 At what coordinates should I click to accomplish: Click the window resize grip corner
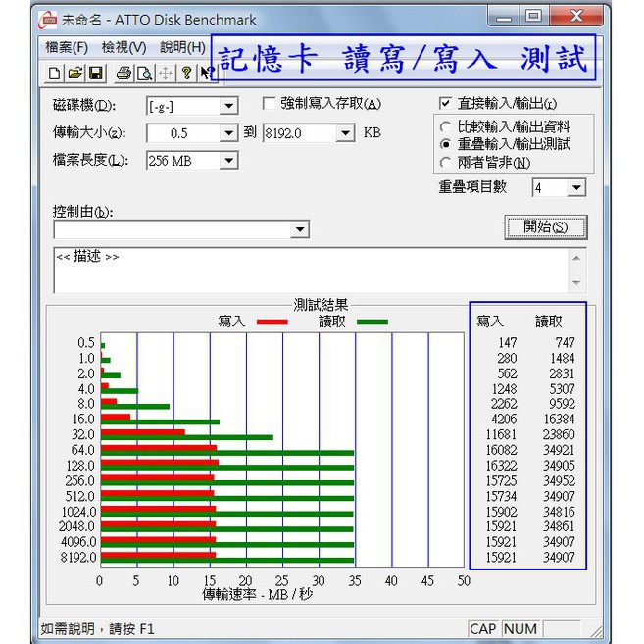[x=595, y=631]
